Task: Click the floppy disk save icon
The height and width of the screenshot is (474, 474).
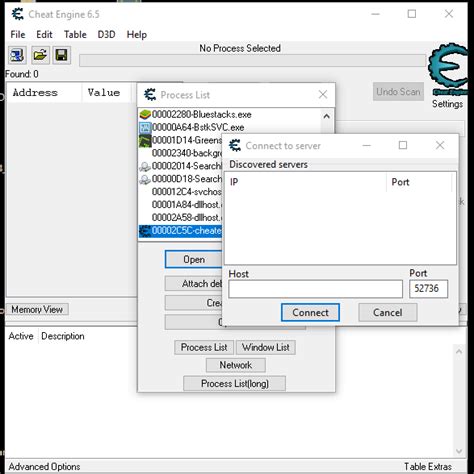Action: tap(61, 55)
